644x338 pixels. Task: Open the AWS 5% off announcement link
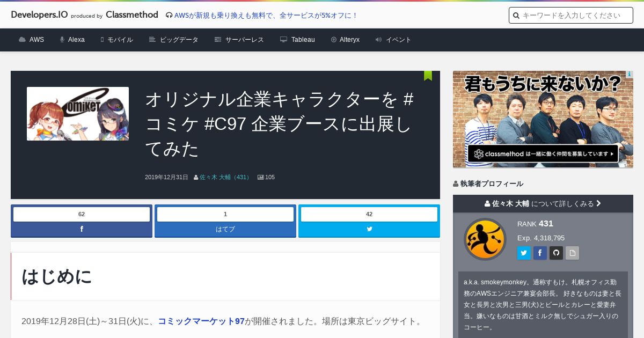pyautogui.click(x=266, y=16)
